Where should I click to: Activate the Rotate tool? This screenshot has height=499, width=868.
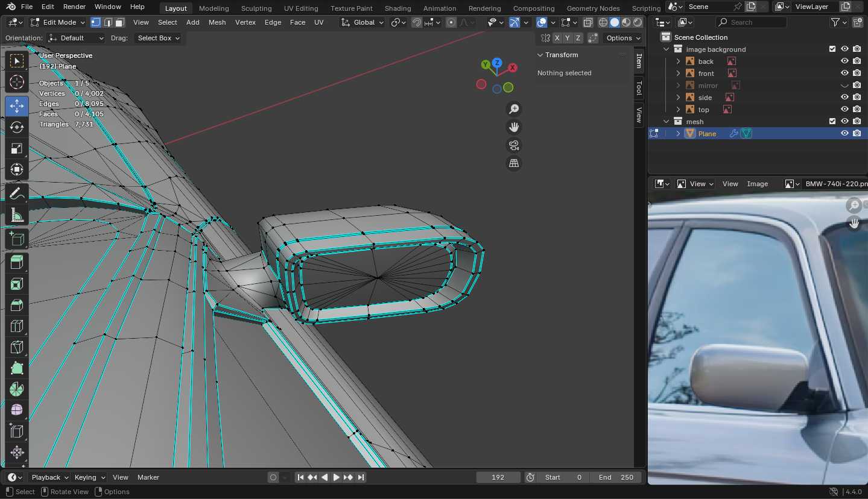click(x=17, y=127)
